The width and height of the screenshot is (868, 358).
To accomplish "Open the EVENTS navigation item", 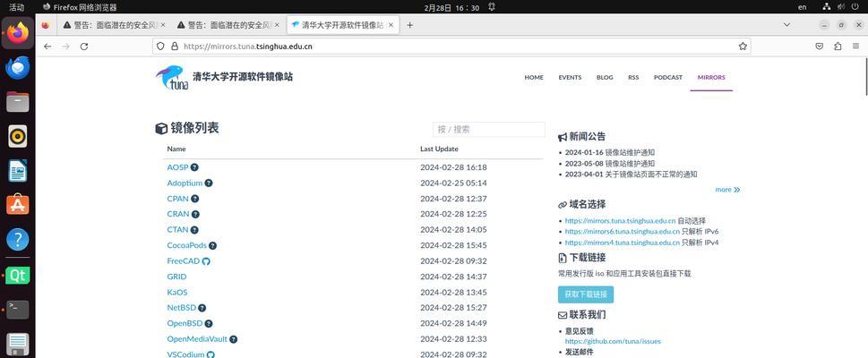I will [x=570, y=78].
